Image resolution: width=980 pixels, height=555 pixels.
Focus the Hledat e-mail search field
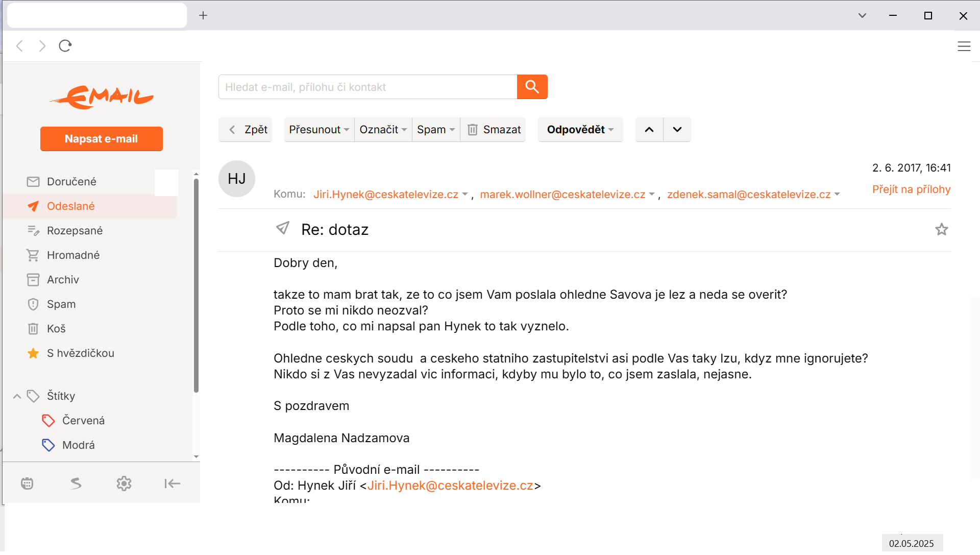[x=367, y=87]
